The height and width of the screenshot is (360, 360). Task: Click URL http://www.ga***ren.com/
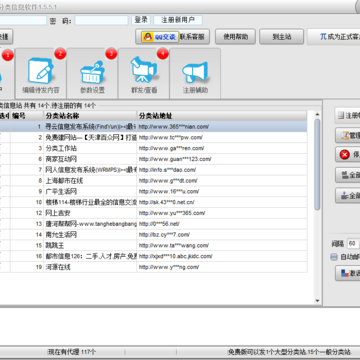click(x=172, y=148)
